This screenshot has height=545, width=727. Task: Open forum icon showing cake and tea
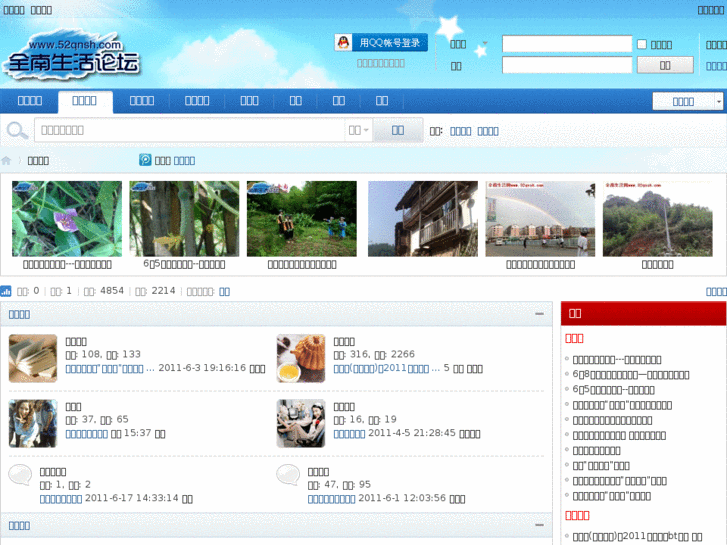(301, 358)
